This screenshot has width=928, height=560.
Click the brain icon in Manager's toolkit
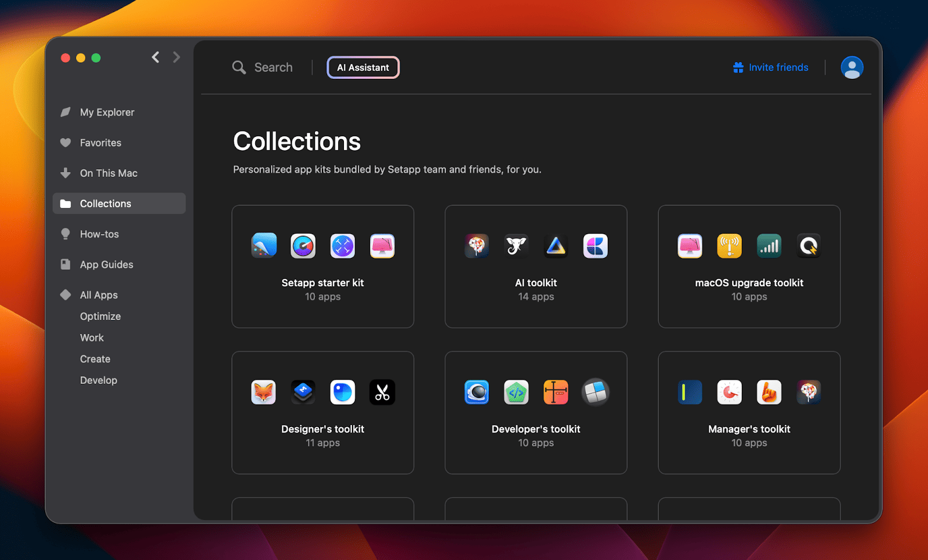point(809,392)
